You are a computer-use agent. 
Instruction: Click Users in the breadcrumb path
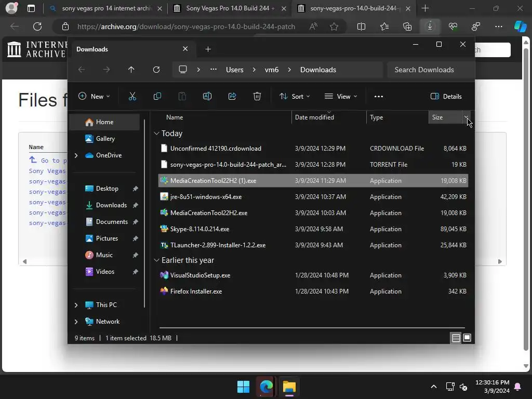coord(235,70)
